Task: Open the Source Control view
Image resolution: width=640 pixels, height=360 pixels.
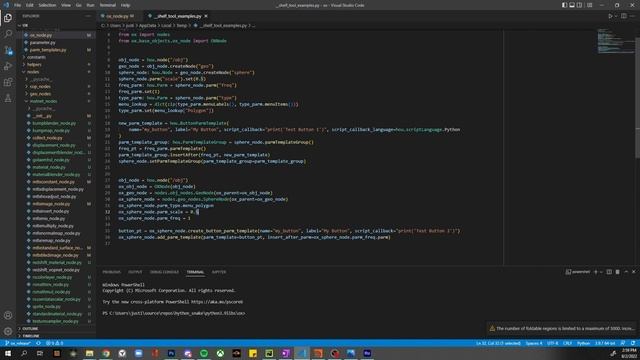Action: tap(8, 50)
